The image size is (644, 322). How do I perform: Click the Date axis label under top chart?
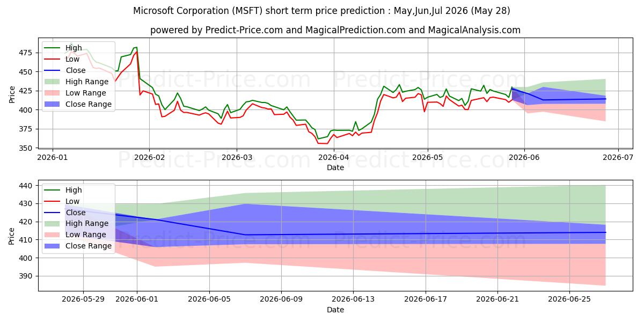click(x=335, y=167)
